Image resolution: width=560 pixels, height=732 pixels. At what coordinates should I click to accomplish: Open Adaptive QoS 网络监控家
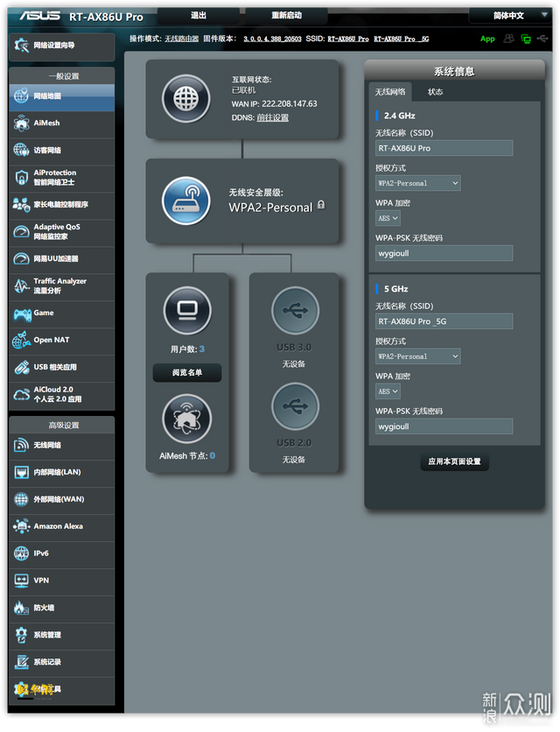(x=61, y=232)
